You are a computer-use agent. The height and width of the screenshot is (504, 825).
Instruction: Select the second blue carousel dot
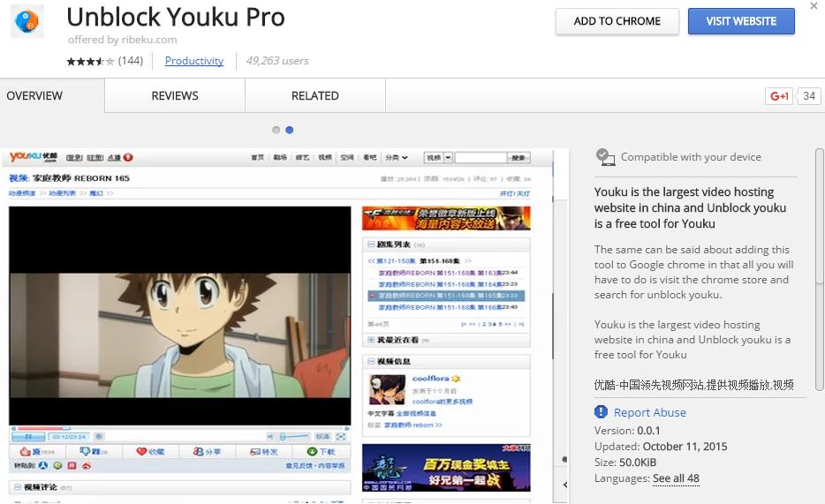point(290,130)
